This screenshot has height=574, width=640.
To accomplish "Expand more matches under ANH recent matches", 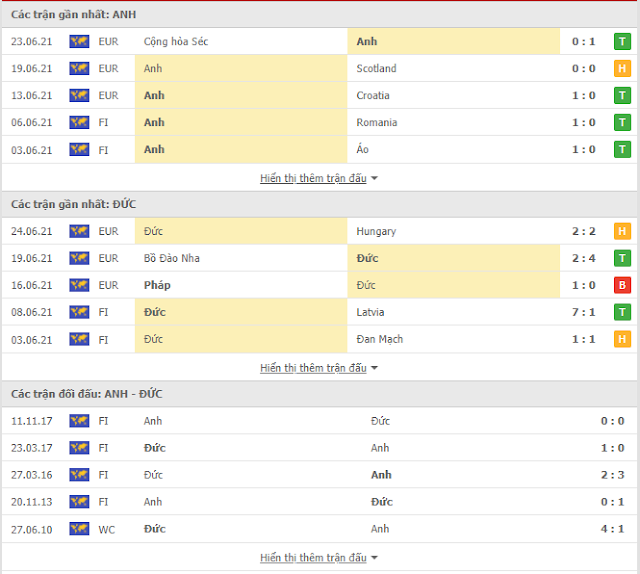I will click(319, 178).
